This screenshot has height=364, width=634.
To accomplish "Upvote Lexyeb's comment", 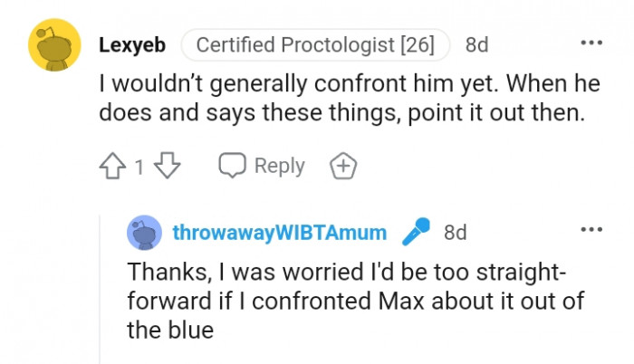I will point(111,167).
